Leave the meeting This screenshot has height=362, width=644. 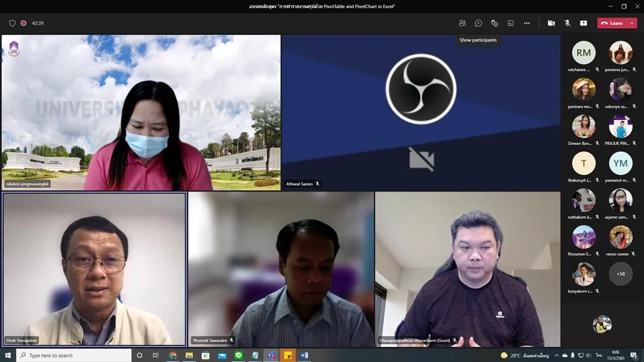point(612,23)
